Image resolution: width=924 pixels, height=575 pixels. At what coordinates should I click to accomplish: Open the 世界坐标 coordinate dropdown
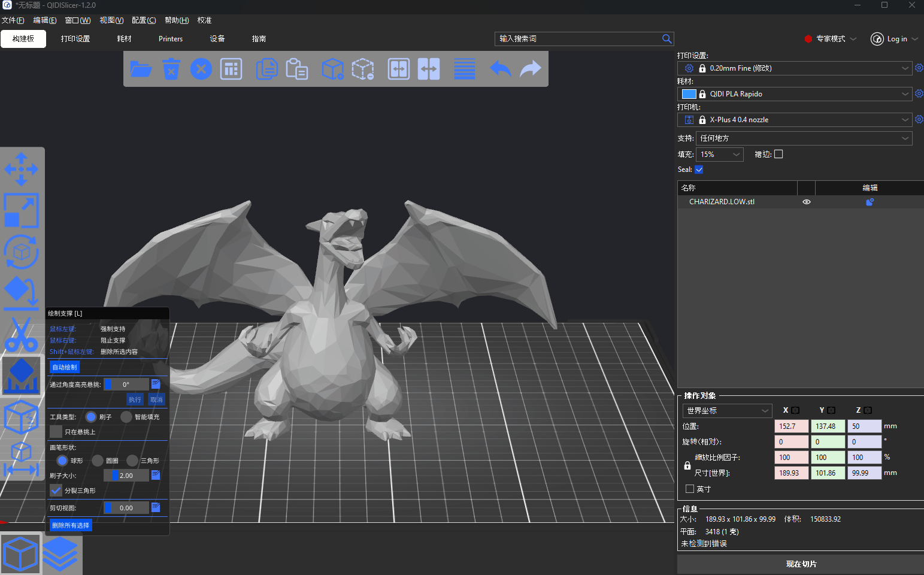click(727, 411)
